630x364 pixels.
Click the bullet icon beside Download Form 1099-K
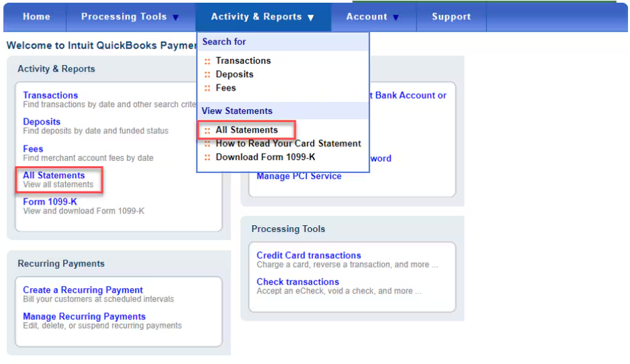[x=207, y=158]
